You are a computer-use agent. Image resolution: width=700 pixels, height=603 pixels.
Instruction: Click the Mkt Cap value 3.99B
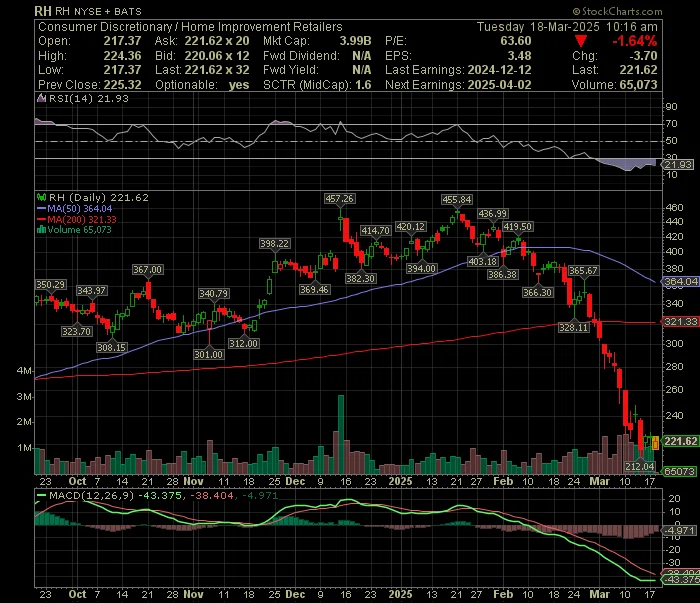(x=355, y=41)
